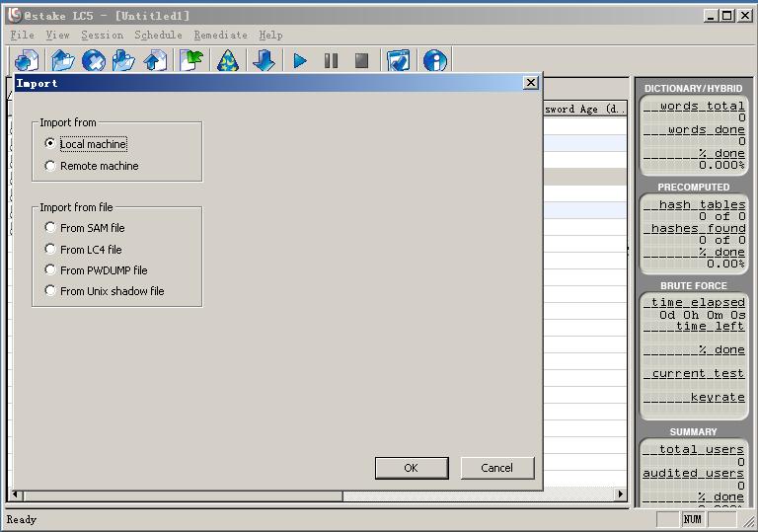Click the green flag document toolbar icon
This screenshot has width=758, height=532.
tap(191, 61)
